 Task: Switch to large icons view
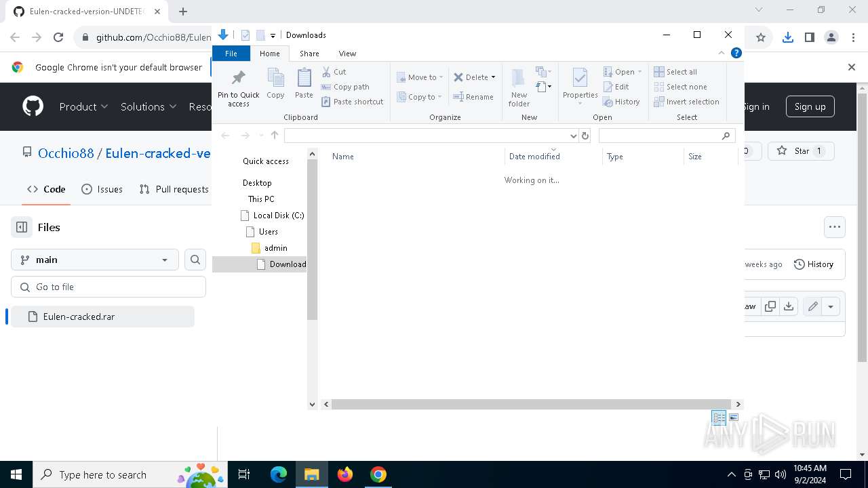(734, 418)
